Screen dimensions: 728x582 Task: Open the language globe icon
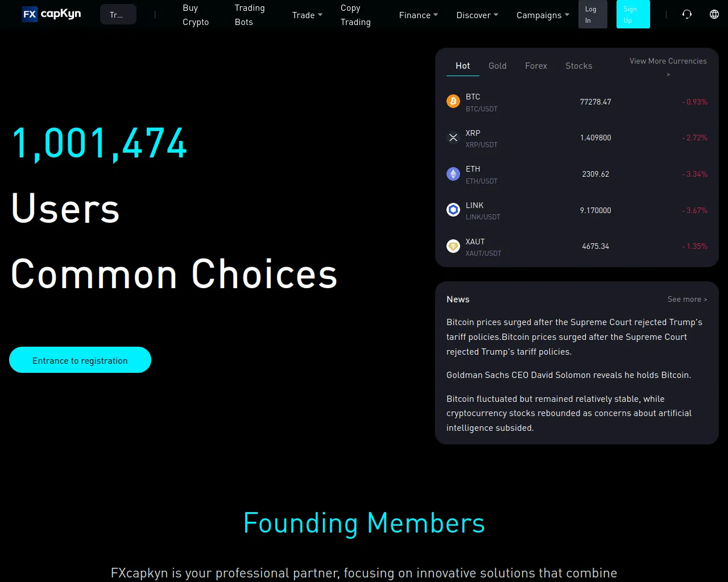point(714,14)
